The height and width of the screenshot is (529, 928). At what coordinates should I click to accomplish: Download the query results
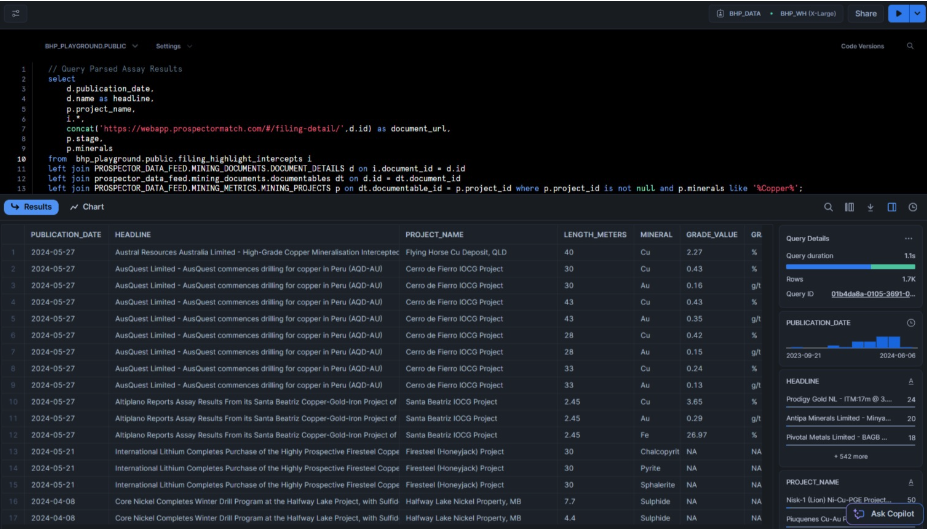[870, 207]
